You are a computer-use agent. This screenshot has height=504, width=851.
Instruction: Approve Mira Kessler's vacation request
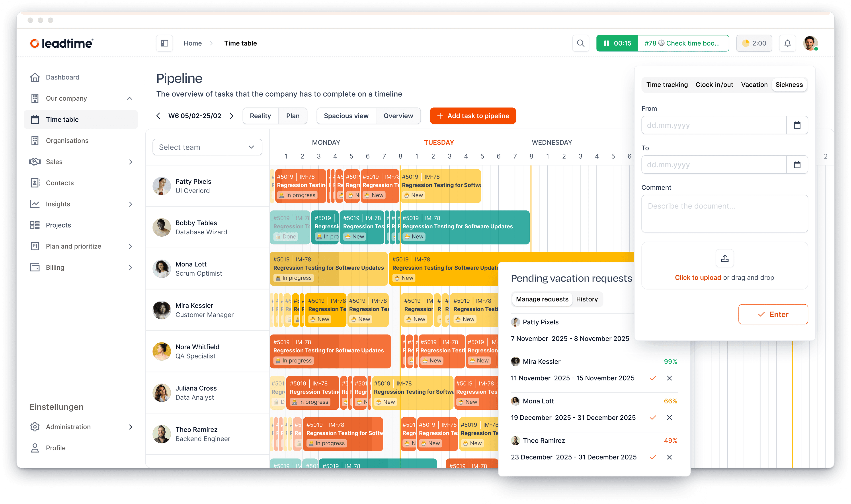coord(653,378)
